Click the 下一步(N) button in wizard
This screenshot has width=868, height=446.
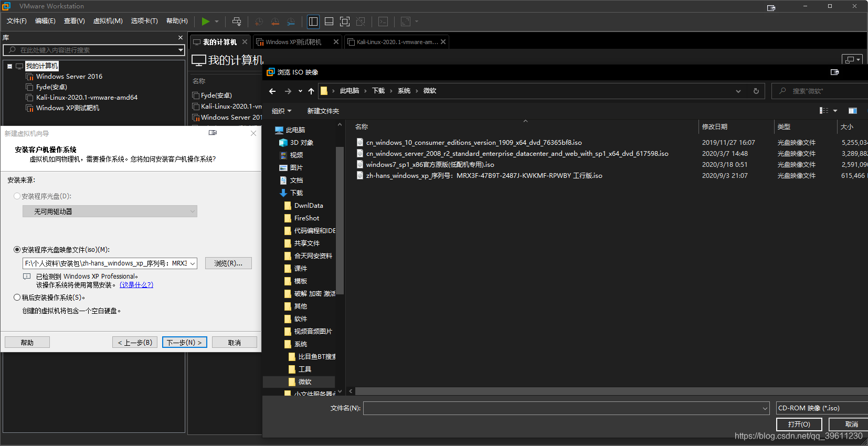[185, 342]
